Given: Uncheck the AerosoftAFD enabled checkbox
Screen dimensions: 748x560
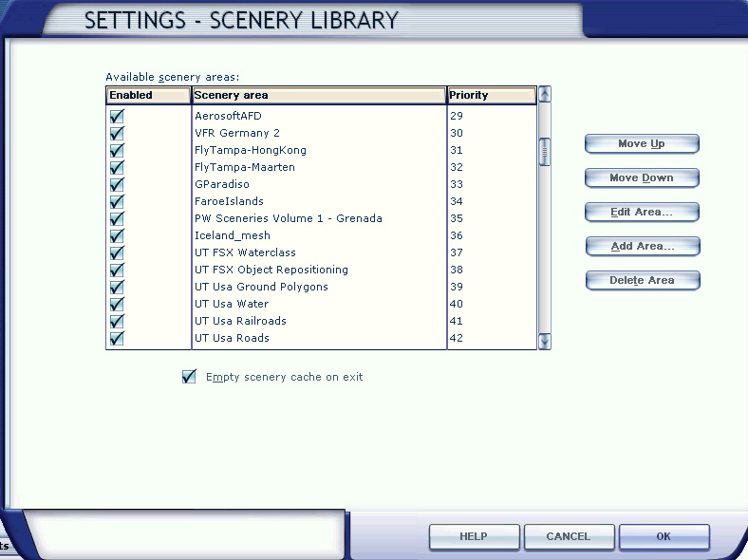Looking at the screenshot, I should (117, 116).
